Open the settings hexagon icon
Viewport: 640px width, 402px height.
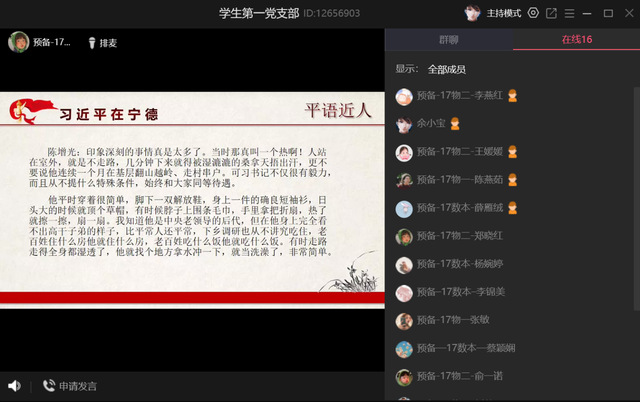click(x=533, y=13)
